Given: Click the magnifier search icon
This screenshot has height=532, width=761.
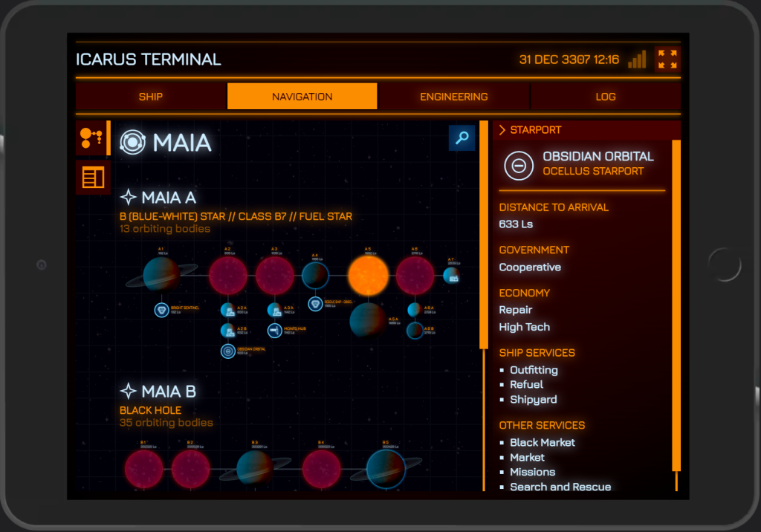Looking at the screenshot, I should (x=462, y=138).
